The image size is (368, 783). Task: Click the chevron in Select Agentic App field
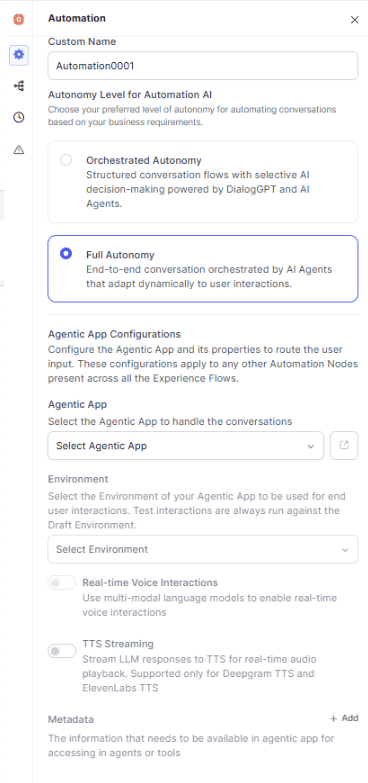(311, 446)
